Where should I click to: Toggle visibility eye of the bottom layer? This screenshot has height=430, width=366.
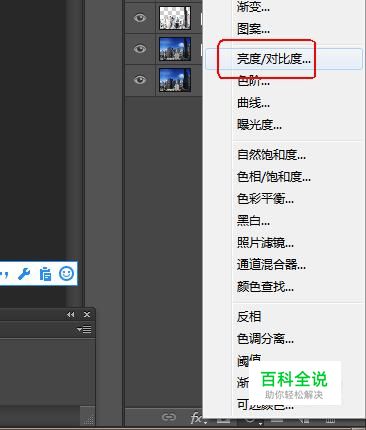140,80
